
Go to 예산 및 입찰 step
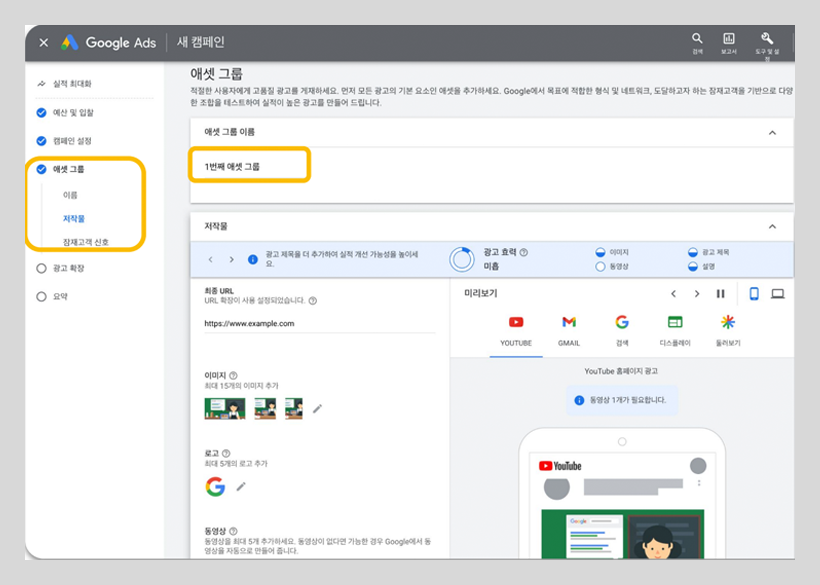(73, 112)
